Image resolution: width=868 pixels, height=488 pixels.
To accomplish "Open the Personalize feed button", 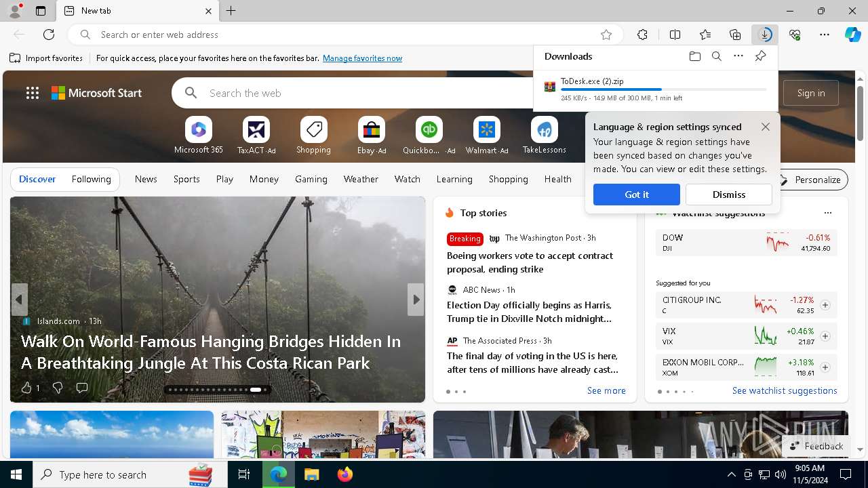I will [x=811, y=180].
